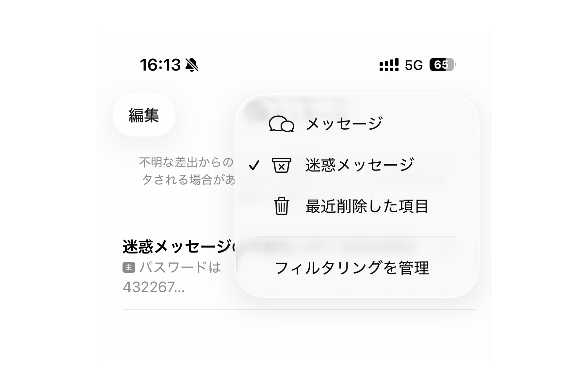The image size is (588, 392).
Task: Tap the trash can icon in menu
Action: [x=281, y=206]
